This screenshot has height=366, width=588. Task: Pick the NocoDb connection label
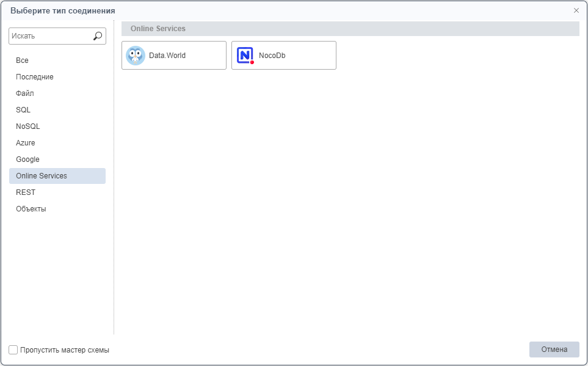click(272, 56)
